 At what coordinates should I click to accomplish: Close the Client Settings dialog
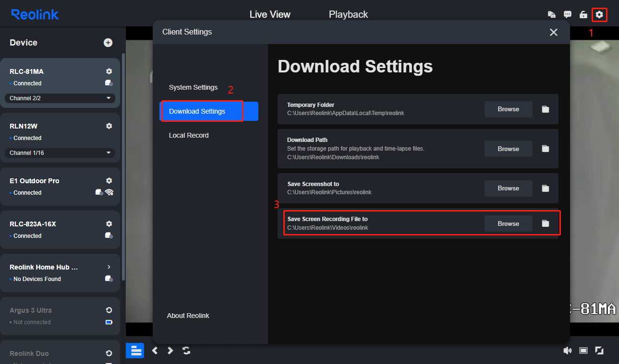pyautogui.click(x=554, y=32)
